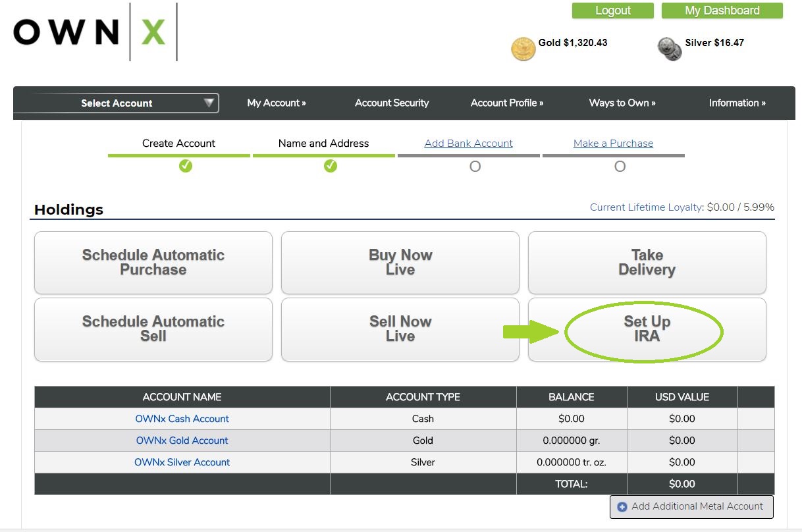Image resolution: width=802 pixels, height=532 pixels.
Task: Open the OWNx Cash Account link
Action: pos(182,419)
